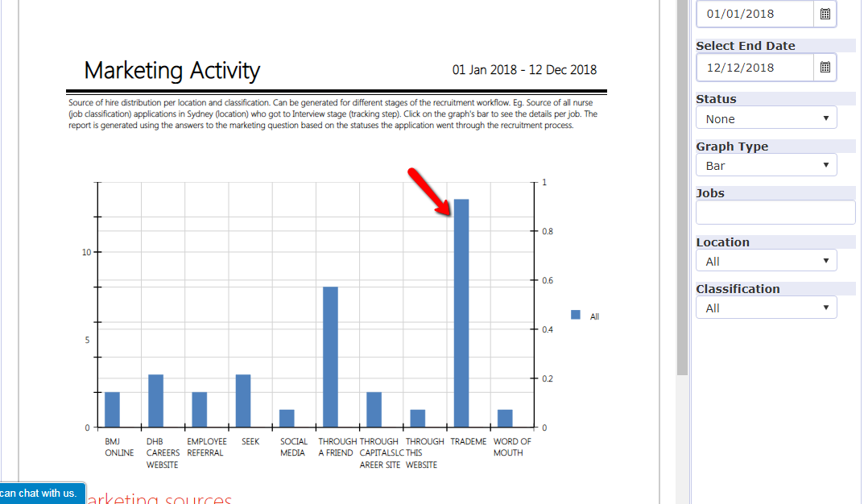The image size is (864, 504).
Task: Click the SEEK axis label
Action: (250, 442)
